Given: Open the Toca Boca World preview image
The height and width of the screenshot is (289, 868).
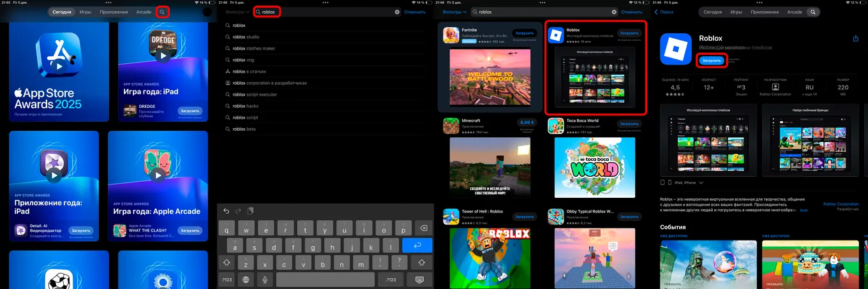Looking at the screenshot, I should pos(595,167).
